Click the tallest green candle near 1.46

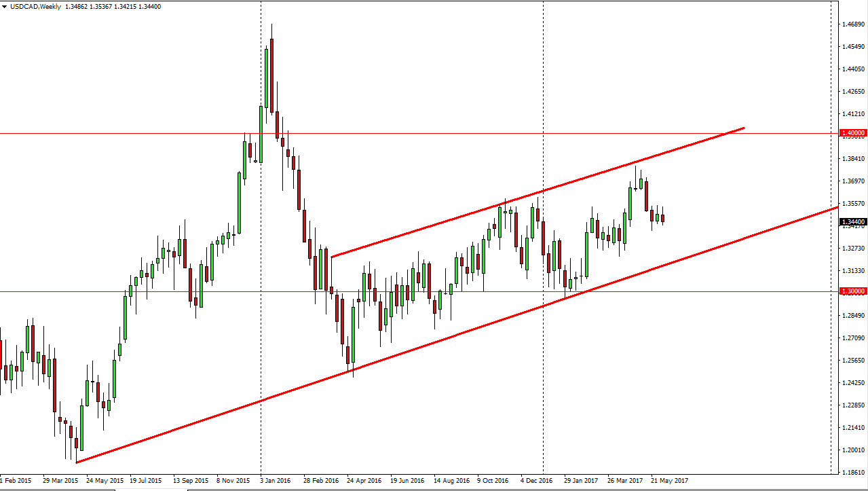266,77
